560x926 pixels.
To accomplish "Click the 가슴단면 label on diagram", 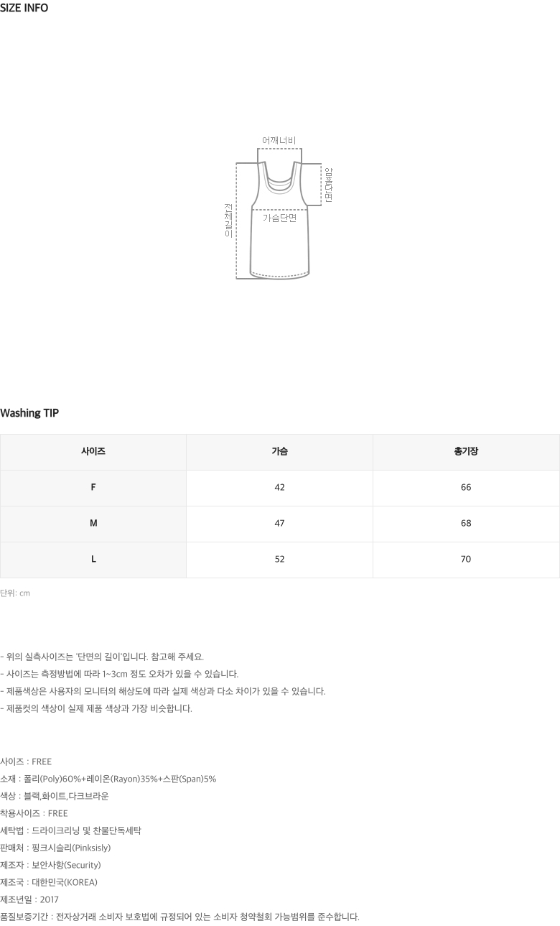I will tap(279, 218).
